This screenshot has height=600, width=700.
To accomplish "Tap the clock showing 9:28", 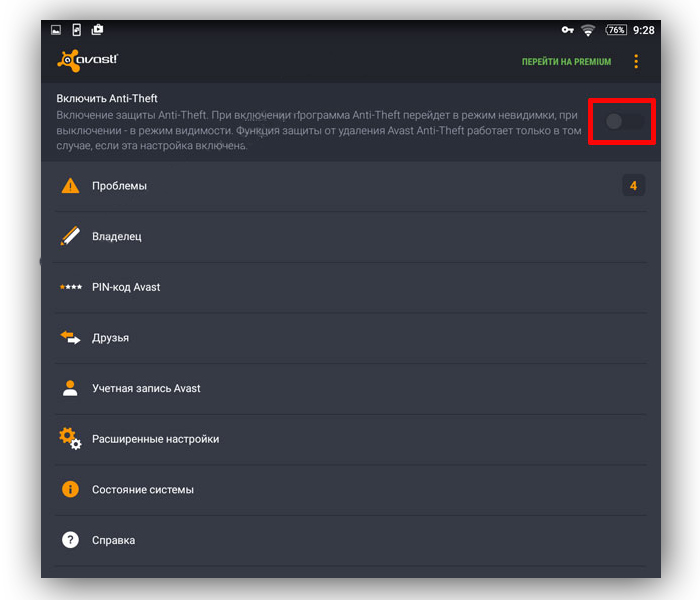I will click(643, 30).
